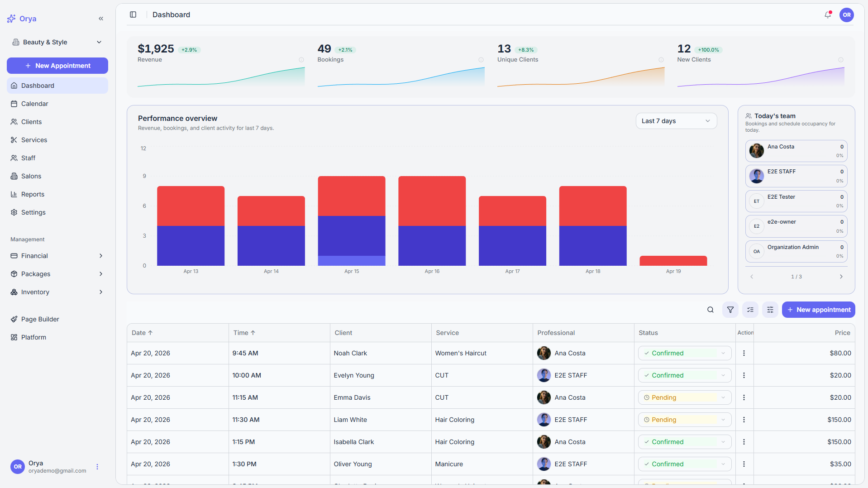The height and width of the screenshot is (488, 868).
Task: Open actions menu for Liam White appointment
Action: tap(744, 420)
